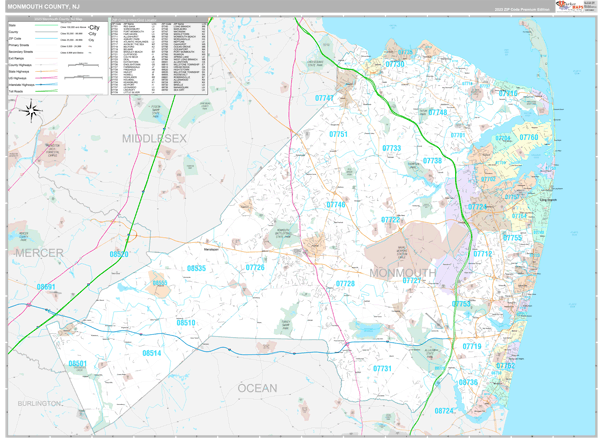600x438 pixels.
Task: Click the large MONMOUTH county label
Action: pos(401,272)
